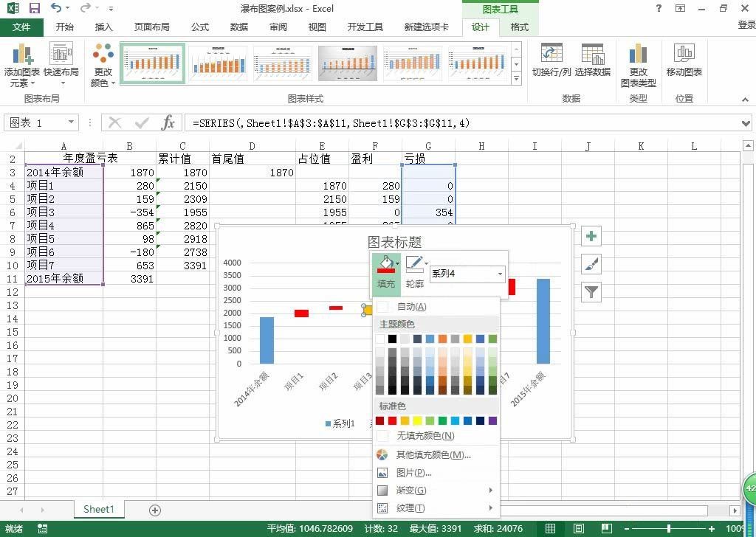The width and height of the screenshot is (756, 537).
Task: Switch to the Format (格式) tab
Action: coord(519,27)
